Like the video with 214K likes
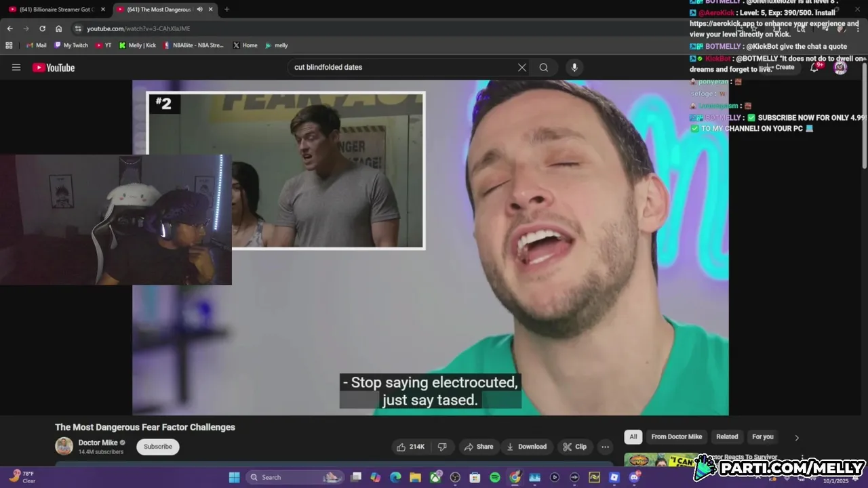The image size is (868, 488). [411, 447]
